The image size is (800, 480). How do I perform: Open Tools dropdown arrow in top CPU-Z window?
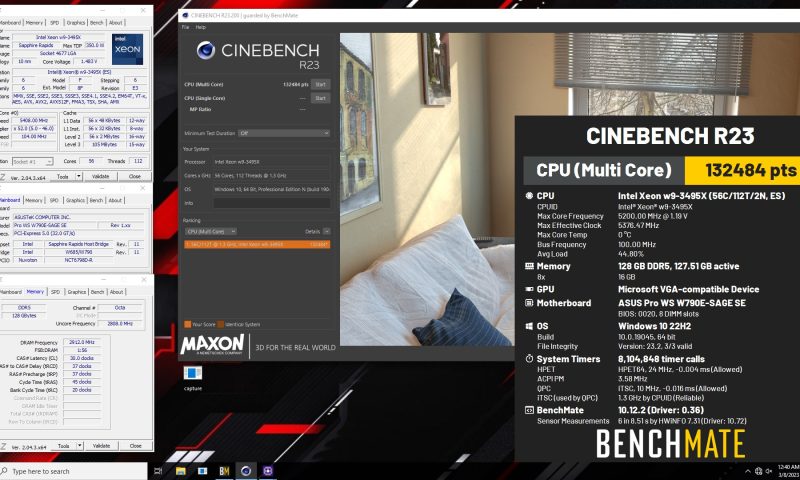click(x=79, y=176)
